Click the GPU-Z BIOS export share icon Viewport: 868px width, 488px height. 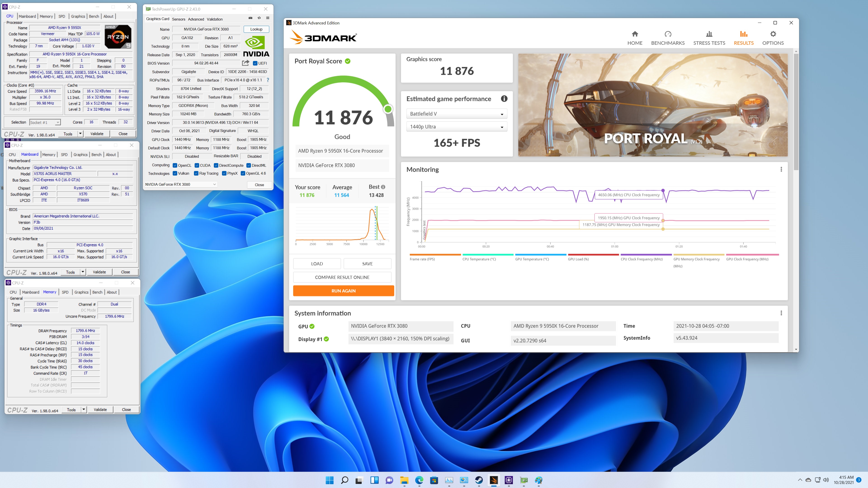[246, 63]
